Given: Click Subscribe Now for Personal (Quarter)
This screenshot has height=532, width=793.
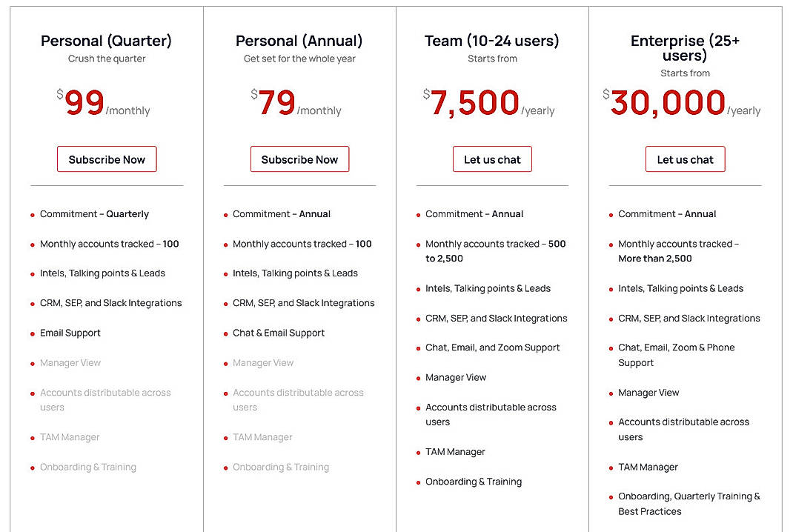Looking at the screenshot, I should pos(107,159).
